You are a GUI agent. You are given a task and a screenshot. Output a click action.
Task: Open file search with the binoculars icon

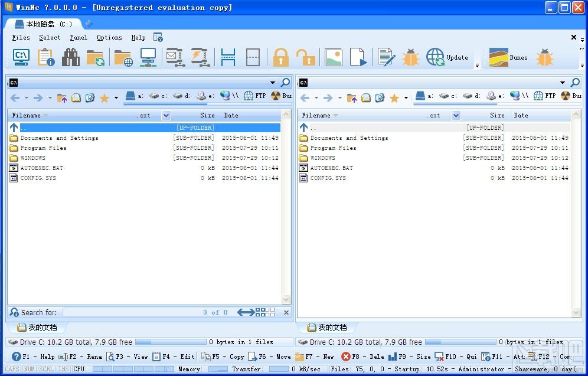[x=70, y=57]
